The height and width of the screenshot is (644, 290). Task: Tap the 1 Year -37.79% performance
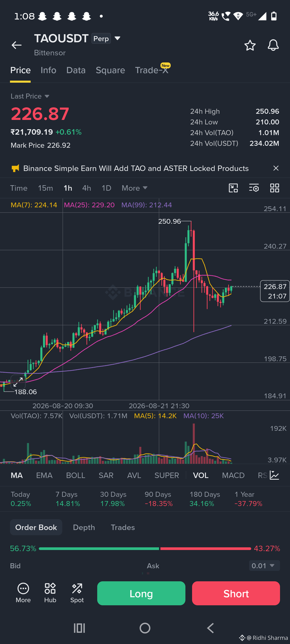pos(248,499)
